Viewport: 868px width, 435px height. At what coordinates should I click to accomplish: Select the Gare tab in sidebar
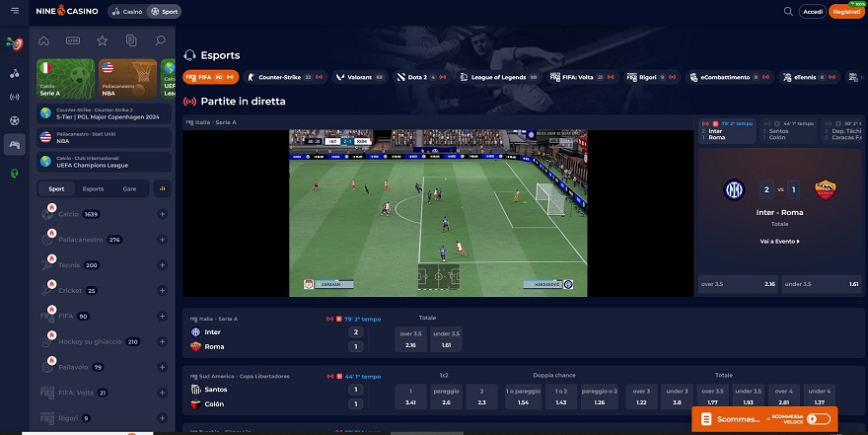click(129, 188)
